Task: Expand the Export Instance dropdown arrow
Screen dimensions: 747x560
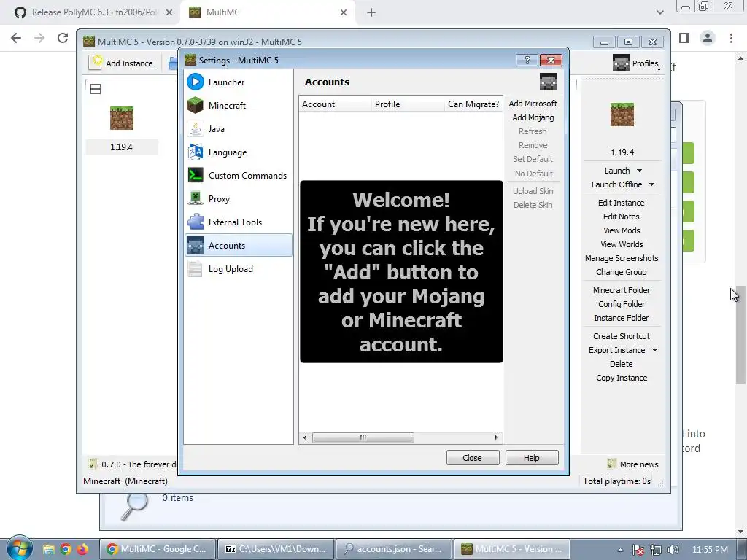Action: [655, 350]
